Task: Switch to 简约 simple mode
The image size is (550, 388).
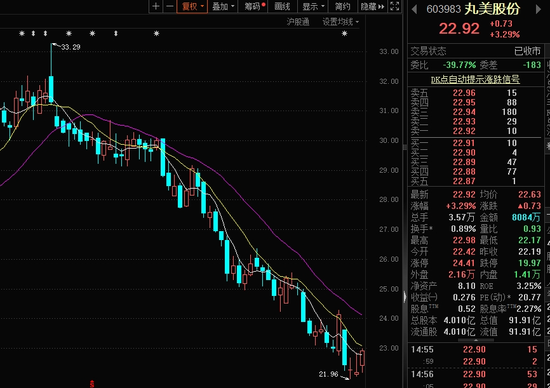Action: click(x=342, y=6)
